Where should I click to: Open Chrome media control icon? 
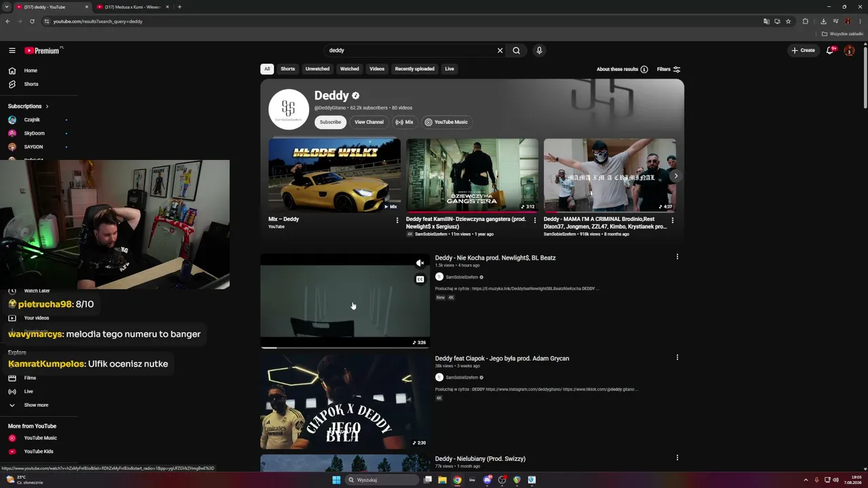point(835,21)
